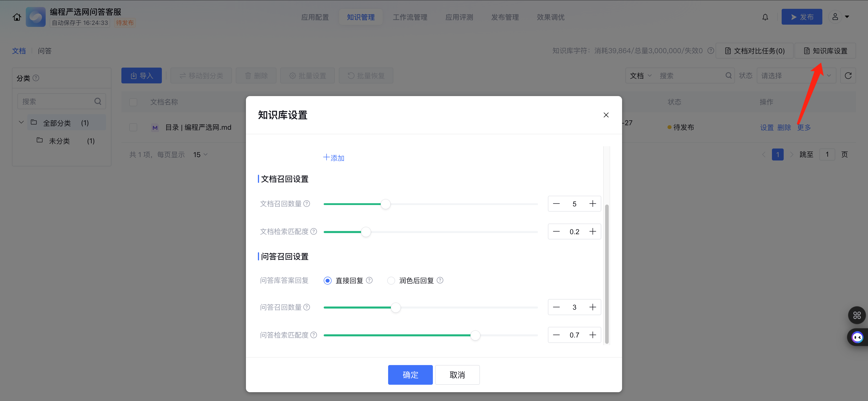The height and width of the screenshot is (401, 868).
Task: Open the page size 15 dropdown
Action: [200, 155]
